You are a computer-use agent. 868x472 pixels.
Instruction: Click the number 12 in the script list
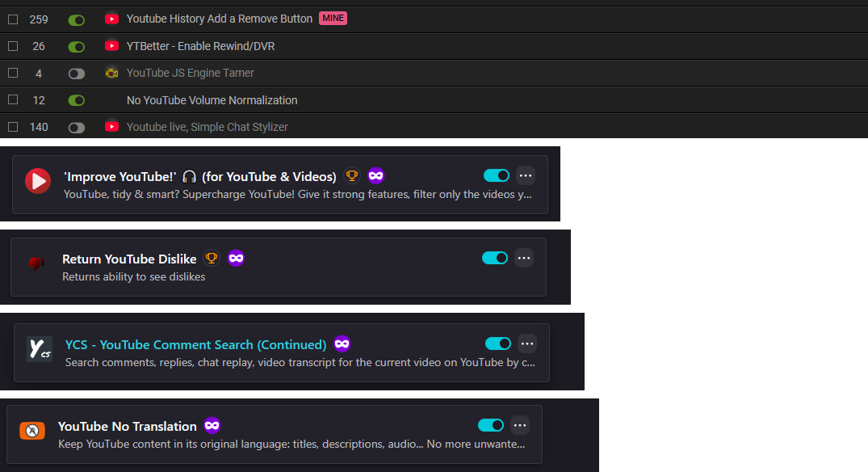[39, 100]
